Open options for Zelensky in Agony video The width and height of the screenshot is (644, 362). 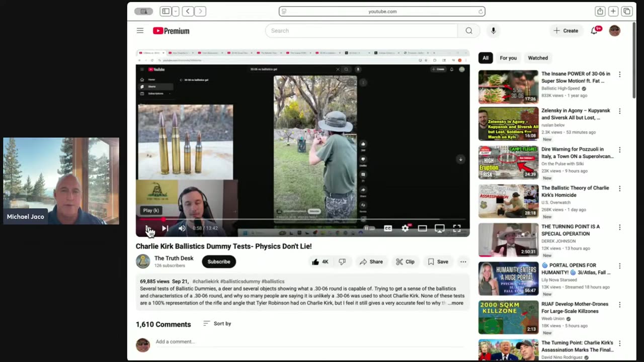[x=619, y=111]
